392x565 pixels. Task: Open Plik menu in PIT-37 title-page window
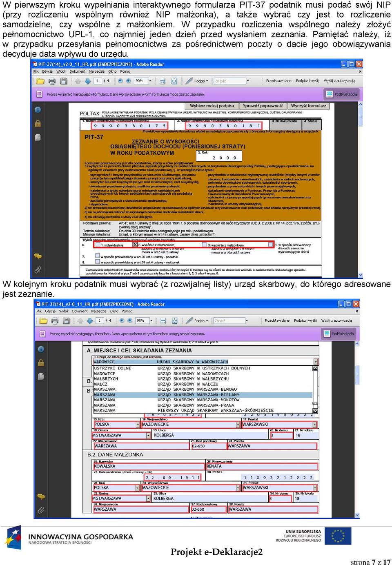[x=36, y=71]
